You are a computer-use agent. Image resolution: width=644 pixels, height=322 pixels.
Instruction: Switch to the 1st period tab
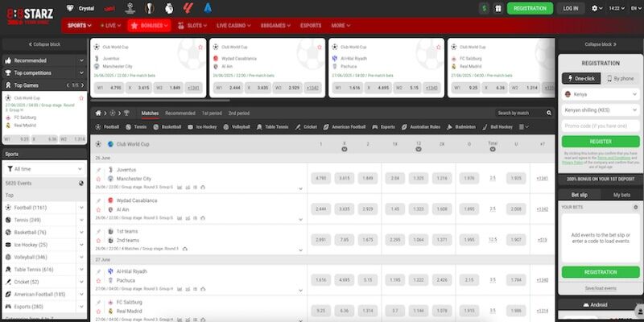[212, 113]
